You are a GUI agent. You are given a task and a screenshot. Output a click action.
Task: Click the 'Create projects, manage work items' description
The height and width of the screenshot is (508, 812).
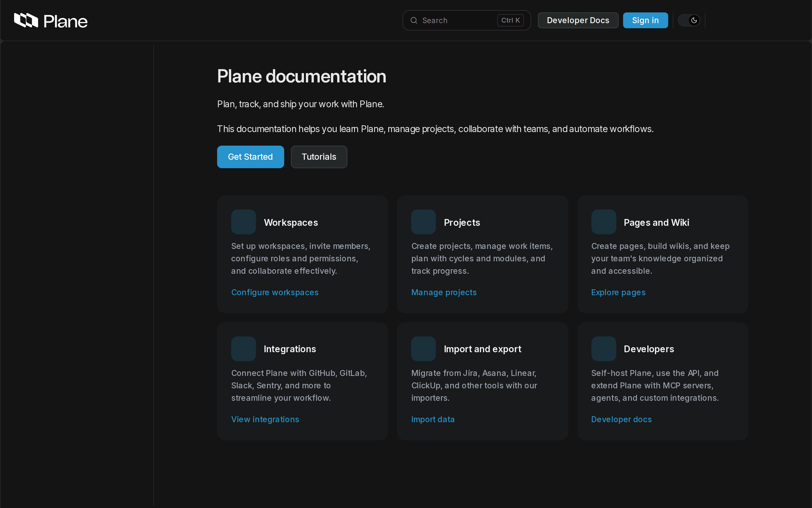click(482, 258)
